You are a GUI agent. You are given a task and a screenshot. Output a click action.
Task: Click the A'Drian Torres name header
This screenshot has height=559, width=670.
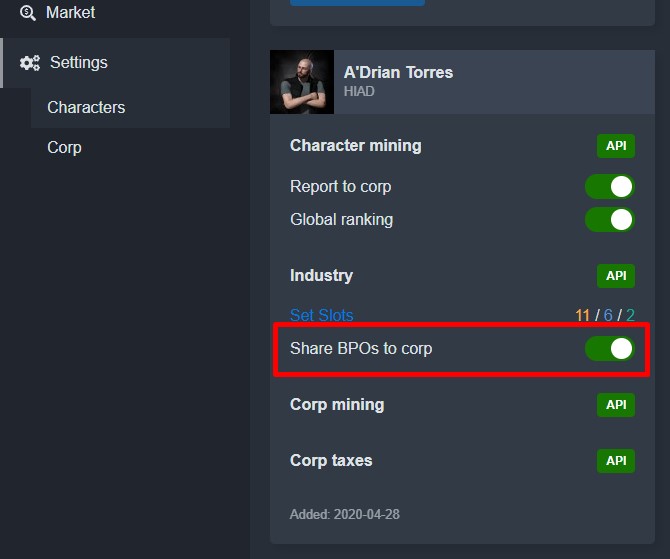coord(398,73)
